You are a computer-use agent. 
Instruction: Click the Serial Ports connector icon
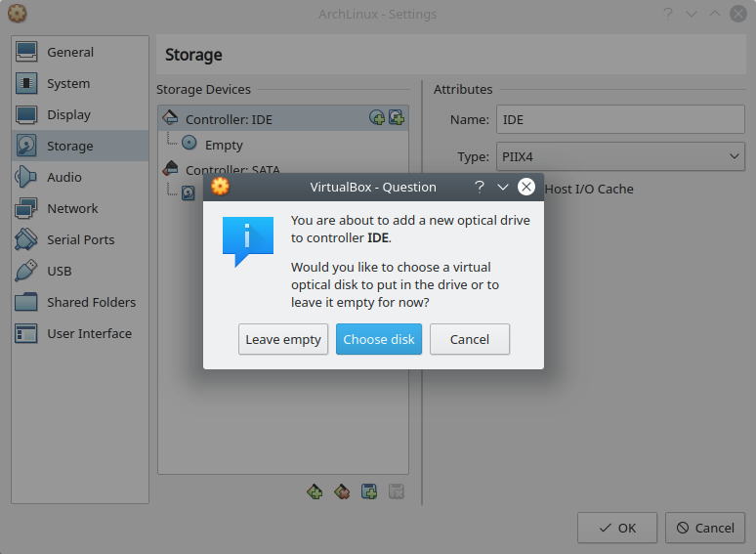[26, 239]
